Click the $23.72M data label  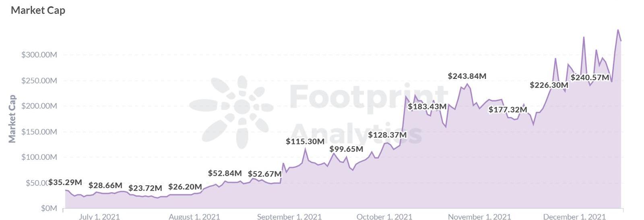point(145,188)
